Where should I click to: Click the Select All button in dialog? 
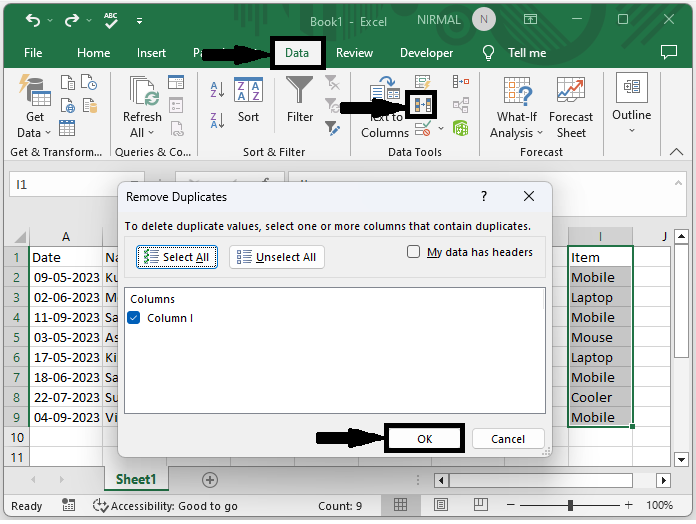[177, 257]
